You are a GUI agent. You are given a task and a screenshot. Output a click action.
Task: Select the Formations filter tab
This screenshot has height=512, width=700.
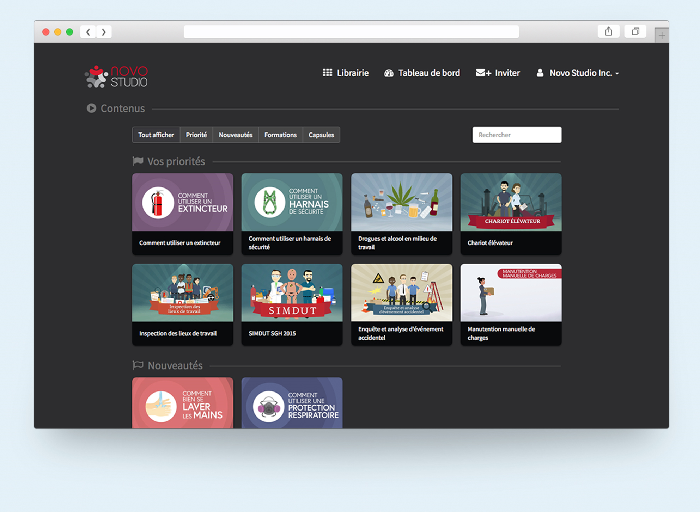[x=280, y=135]
